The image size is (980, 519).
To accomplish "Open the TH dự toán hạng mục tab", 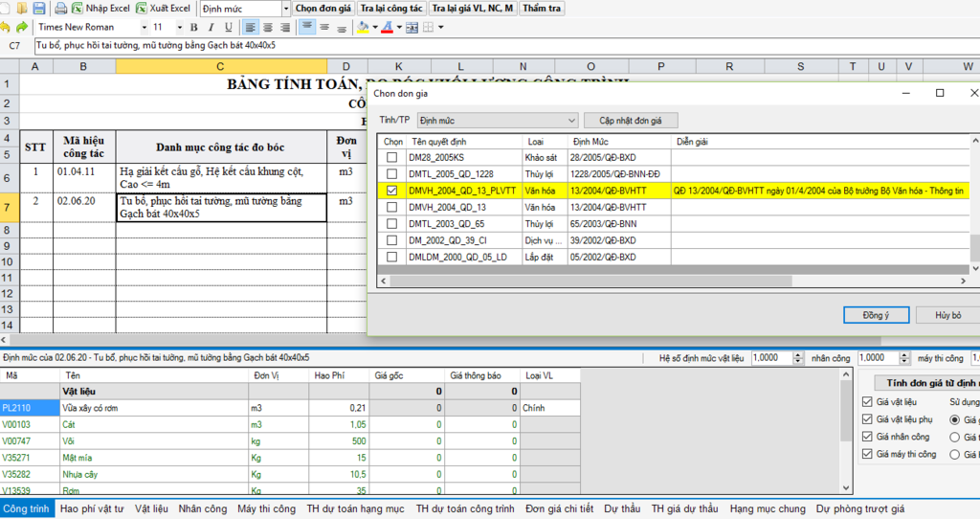I will pos(355,509).
